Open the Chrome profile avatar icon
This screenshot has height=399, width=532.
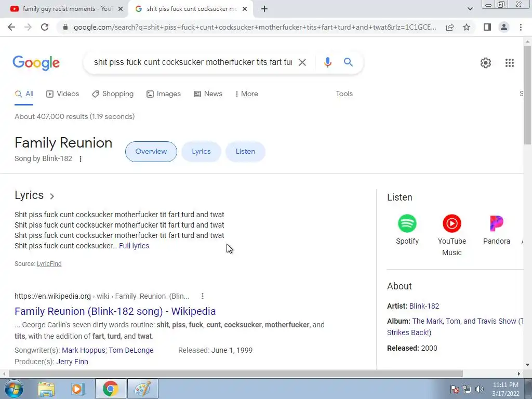[x=504, y=27]
